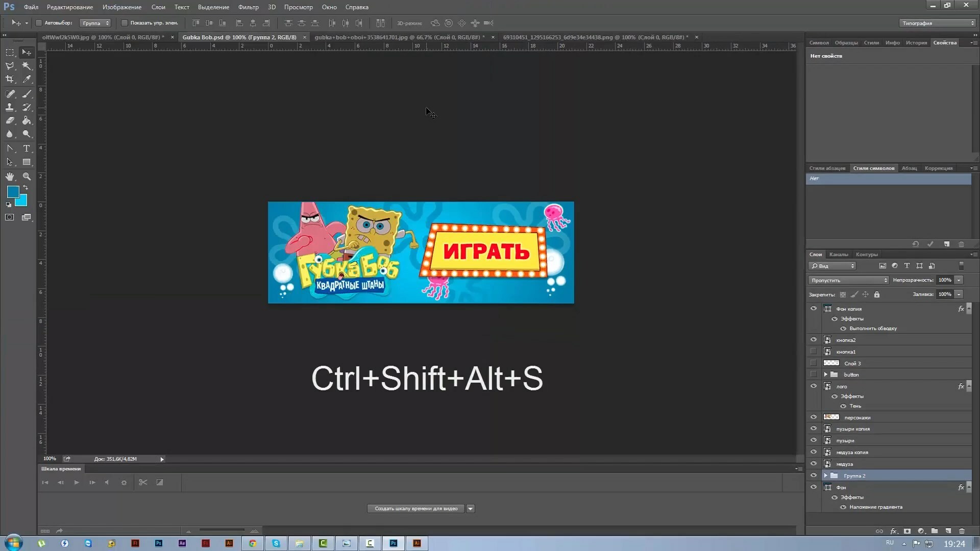Split clip with scissors icon in timeline
This screenshot has height=551, width=980.
(143, 482)
